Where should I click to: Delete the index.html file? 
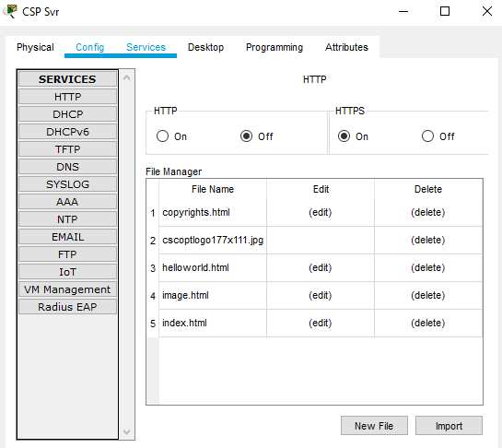pyautogui.click(x=428, y=323)
